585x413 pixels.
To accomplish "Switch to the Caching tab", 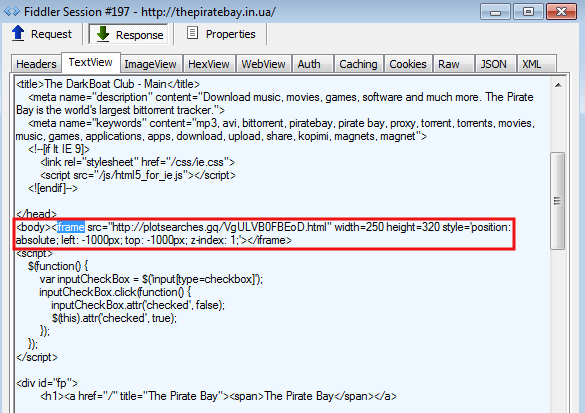I will (358, 64).
